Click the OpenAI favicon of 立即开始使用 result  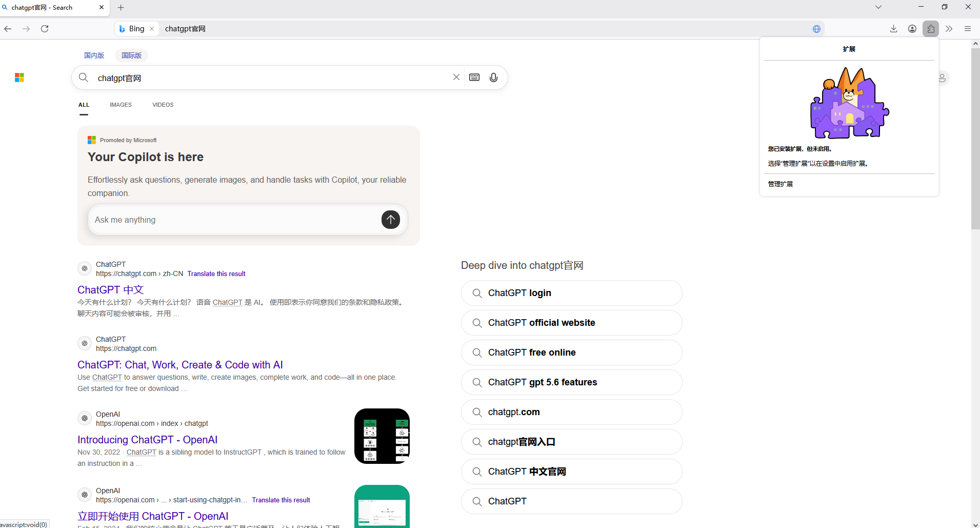(x=85, y=495)
